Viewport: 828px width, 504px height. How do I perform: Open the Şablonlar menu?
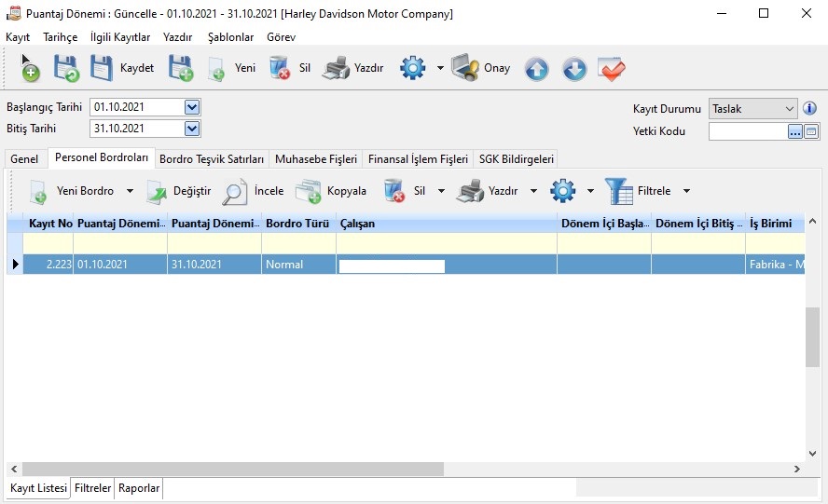230,37
